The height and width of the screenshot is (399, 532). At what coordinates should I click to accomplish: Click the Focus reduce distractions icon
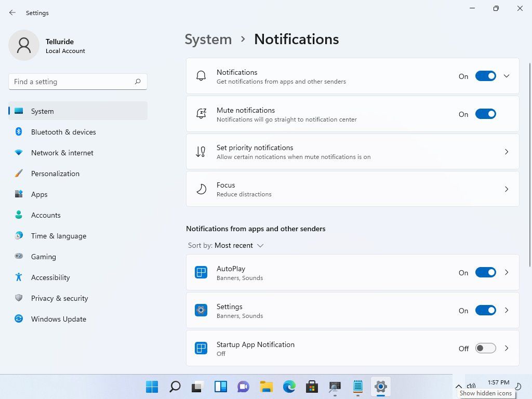point(201,189)
